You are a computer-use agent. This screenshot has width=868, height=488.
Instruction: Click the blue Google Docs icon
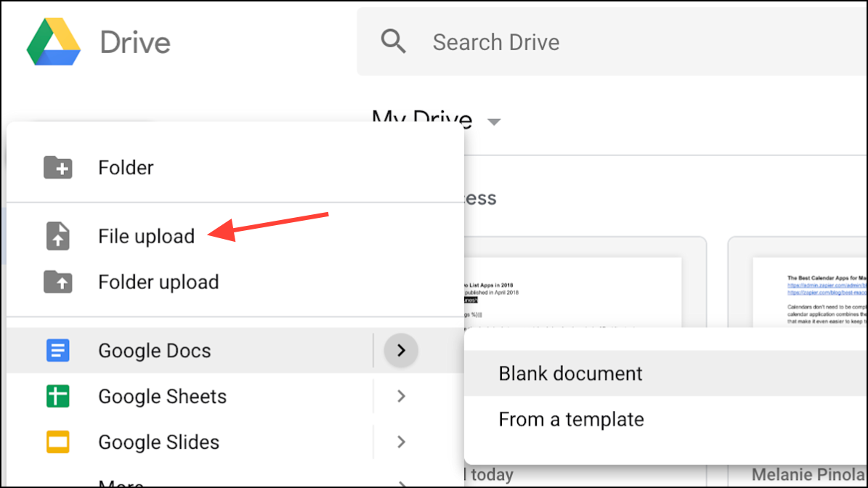pyautogui.click(x=58, y=350)
